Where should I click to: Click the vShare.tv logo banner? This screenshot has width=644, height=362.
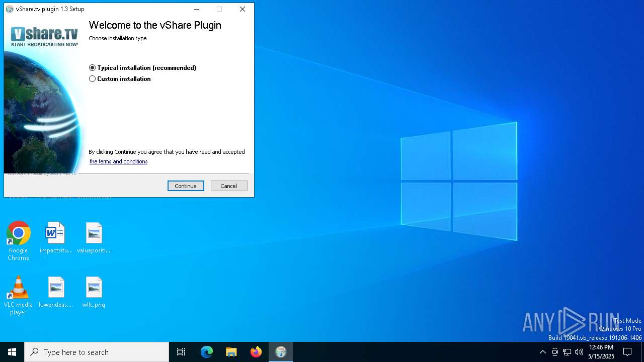44,37
